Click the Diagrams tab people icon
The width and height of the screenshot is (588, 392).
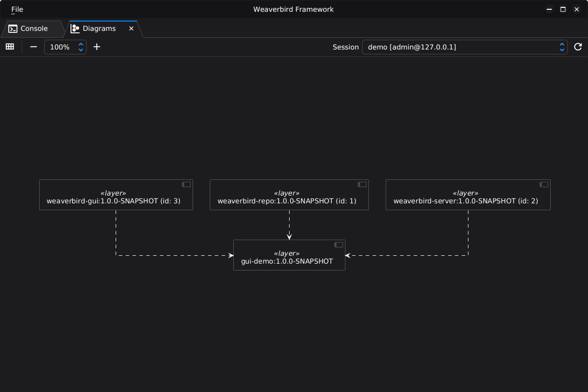[75, 28]
